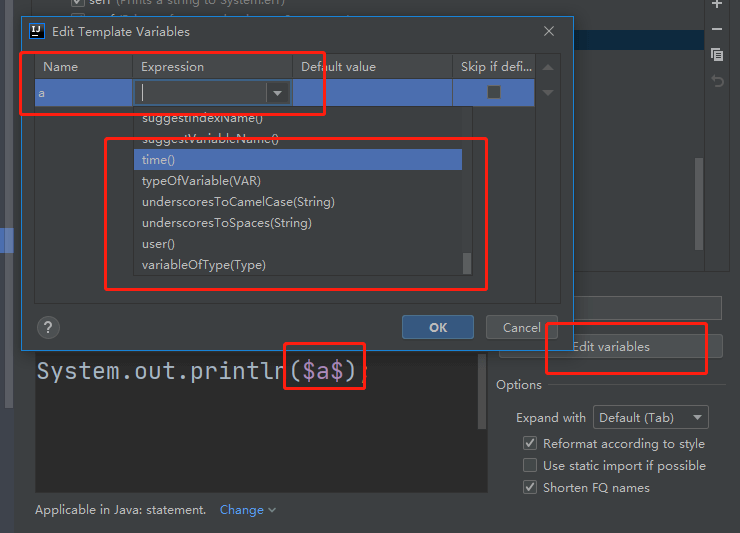This screenshot has height=533, width=740.
Task: Collapse the Expression dropdown arrow
Action: (x=278, y=93)
